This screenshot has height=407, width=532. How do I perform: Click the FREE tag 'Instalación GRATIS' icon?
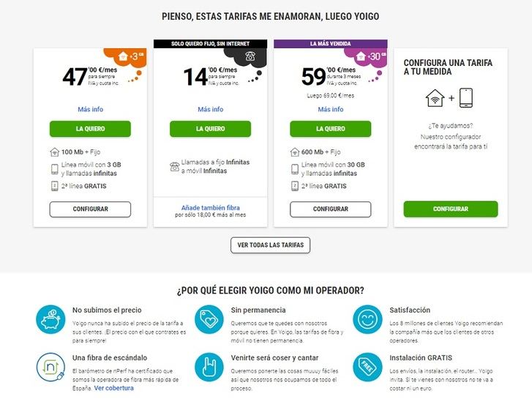click(x=367, y=367)
